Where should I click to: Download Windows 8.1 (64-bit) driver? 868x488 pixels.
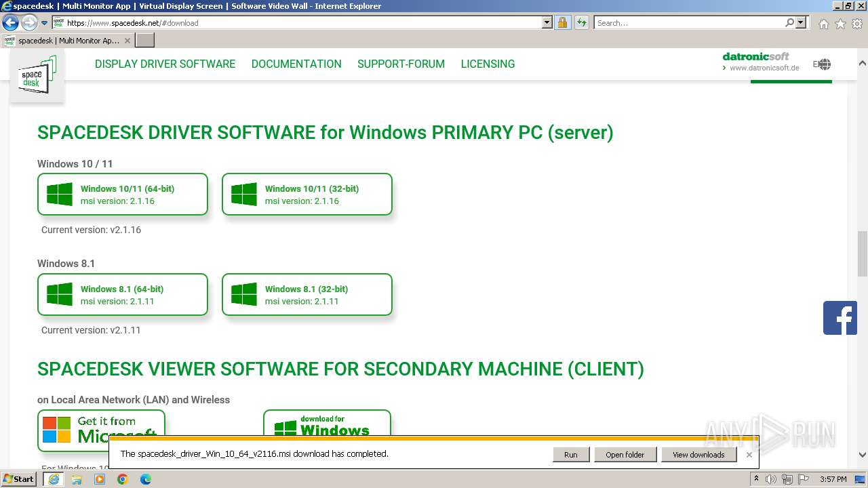pos(123,295)
